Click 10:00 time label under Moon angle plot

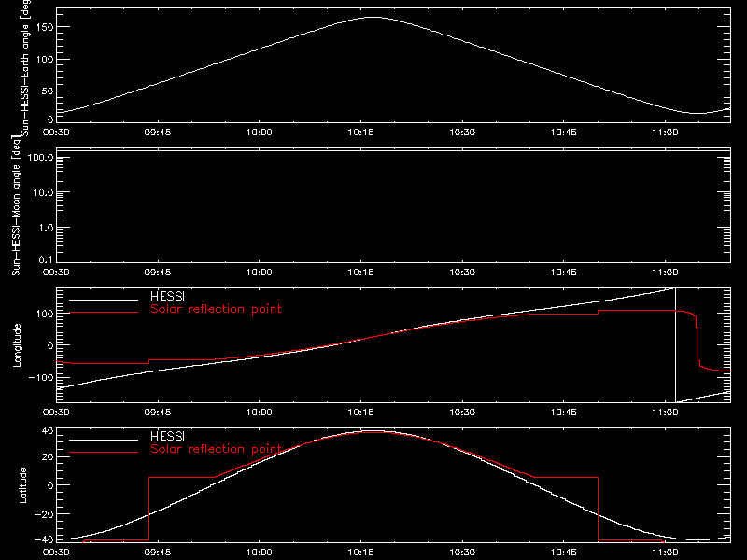point(260,272)
